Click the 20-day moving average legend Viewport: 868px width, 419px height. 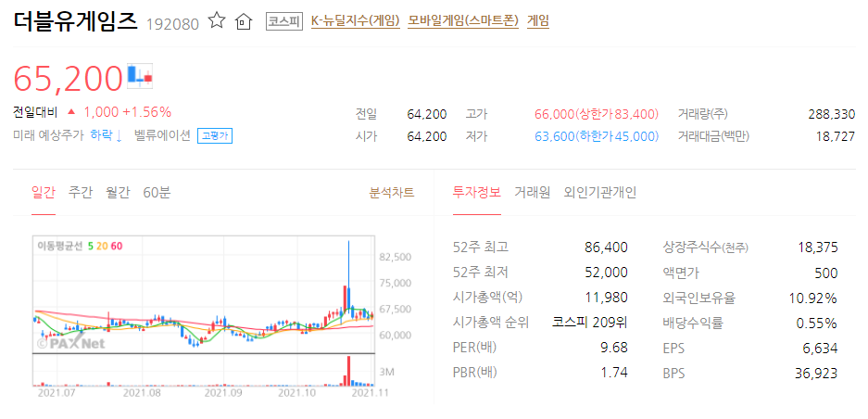[101, 246]
